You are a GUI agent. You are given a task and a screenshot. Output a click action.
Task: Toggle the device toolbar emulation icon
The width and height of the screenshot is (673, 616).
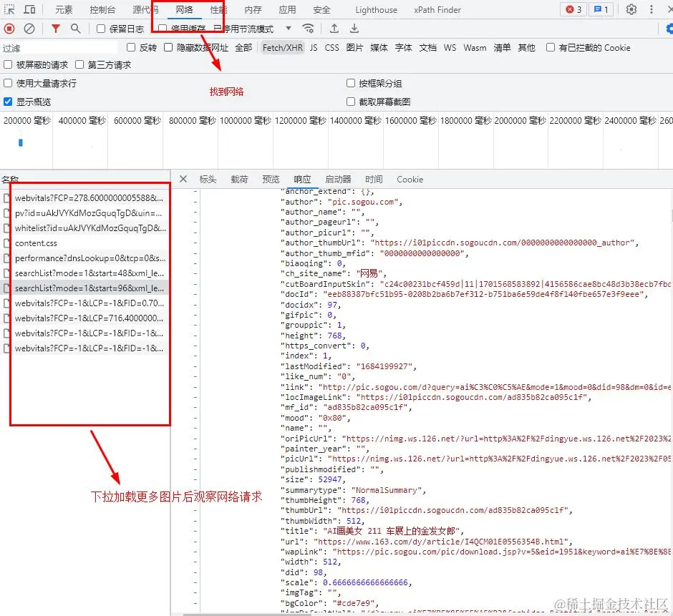point(29,9)
